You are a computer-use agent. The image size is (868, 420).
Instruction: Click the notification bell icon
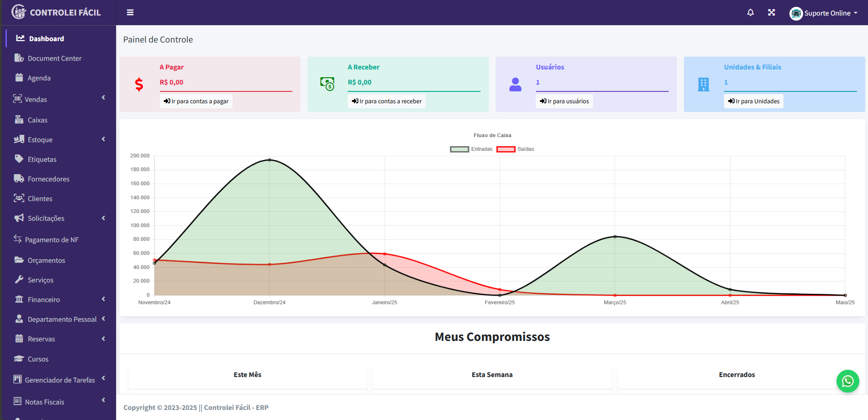tap(750, 13)
